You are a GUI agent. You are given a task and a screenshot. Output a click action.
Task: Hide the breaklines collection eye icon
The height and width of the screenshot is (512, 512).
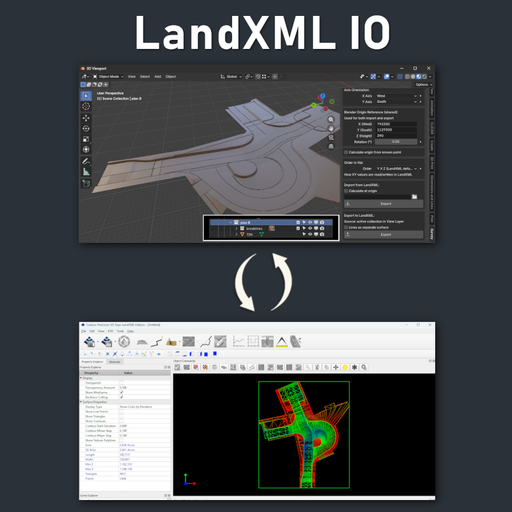coord(310,228)
